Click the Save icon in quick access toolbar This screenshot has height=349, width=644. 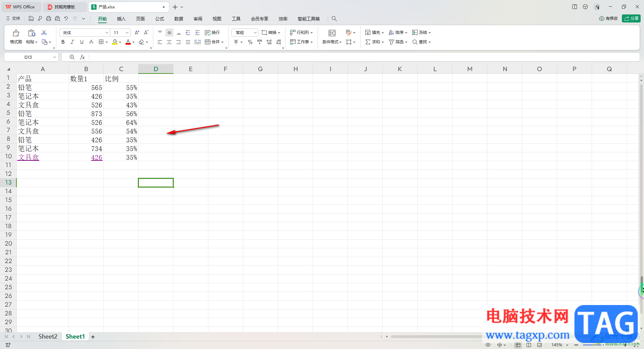31,18
